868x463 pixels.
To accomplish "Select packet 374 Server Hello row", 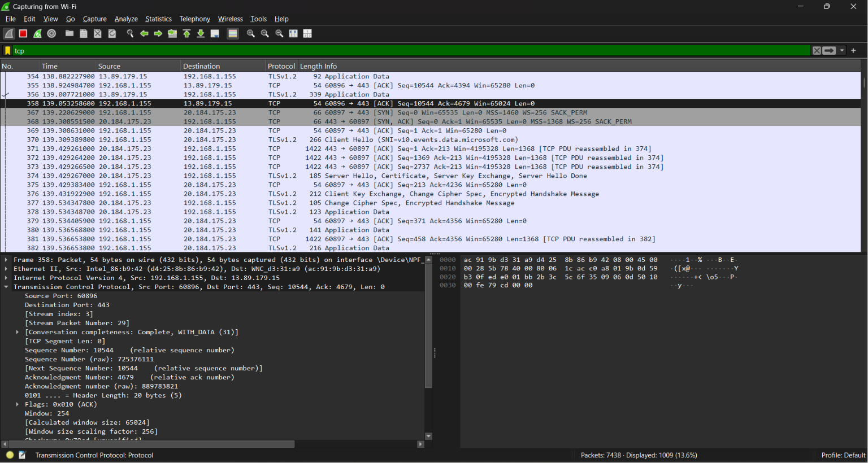I will point(431,176).
